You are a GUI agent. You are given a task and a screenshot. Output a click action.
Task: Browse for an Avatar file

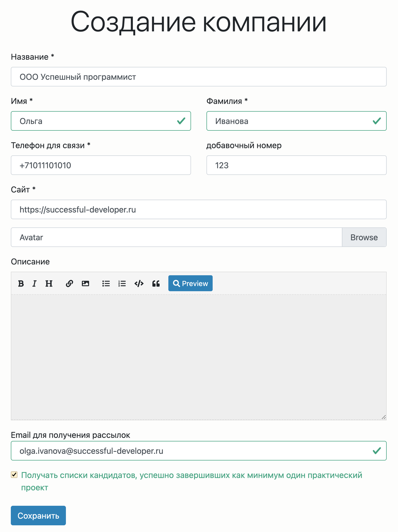pos(364,237)
